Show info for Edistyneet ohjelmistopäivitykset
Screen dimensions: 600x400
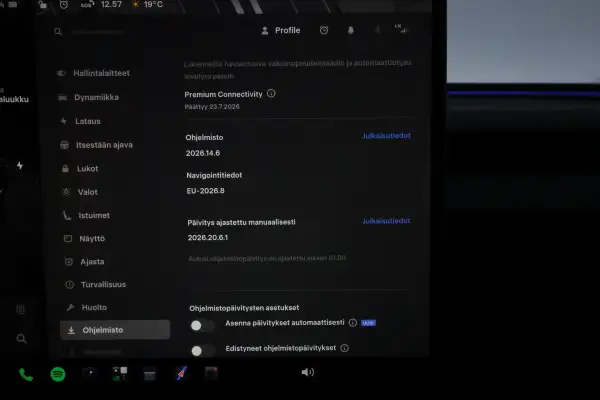[x=344, y=348]
